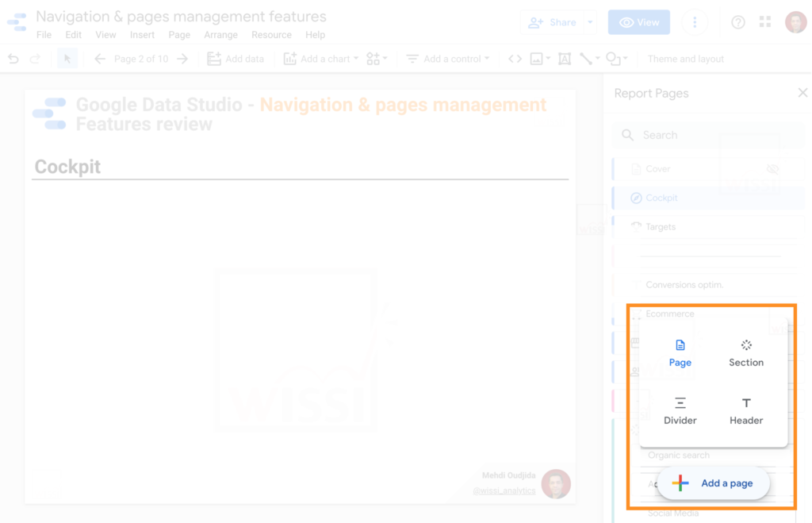Click the report title text
The height and width of the screenshot is (523, 812).
181,17
